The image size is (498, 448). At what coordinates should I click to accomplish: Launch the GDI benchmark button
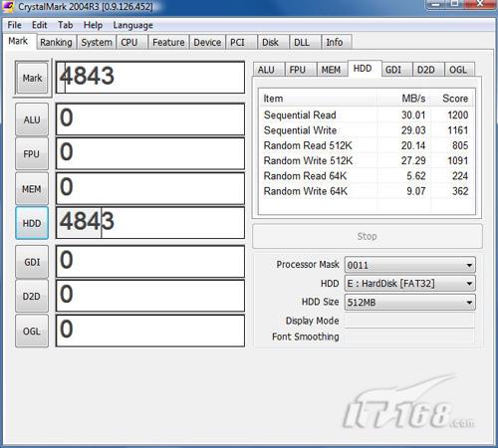[x=32, y=262]
